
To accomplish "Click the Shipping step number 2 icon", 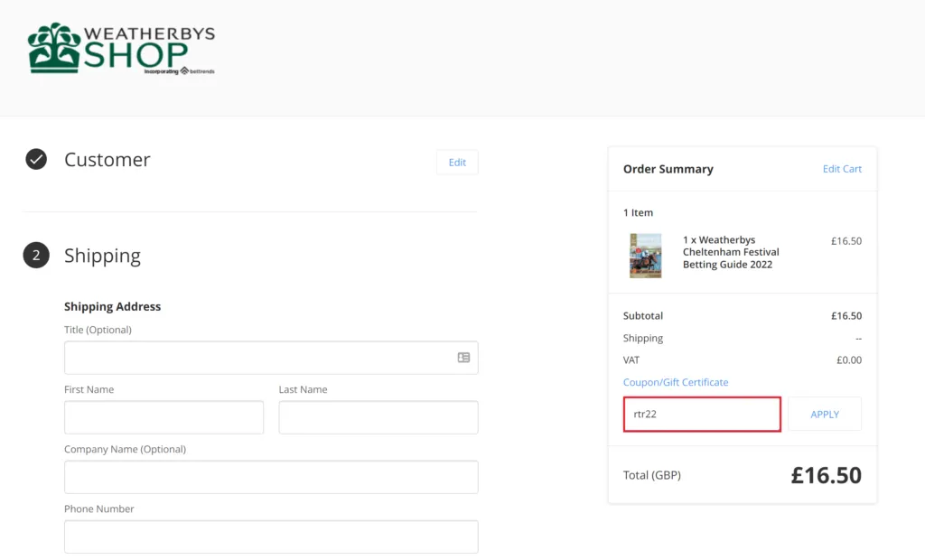I will point(36,255).
